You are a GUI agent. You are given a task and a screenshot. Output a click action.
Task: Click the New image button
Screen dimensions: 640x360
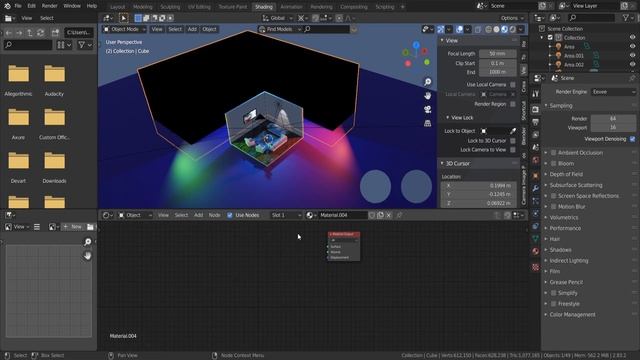tap(73, 227)
